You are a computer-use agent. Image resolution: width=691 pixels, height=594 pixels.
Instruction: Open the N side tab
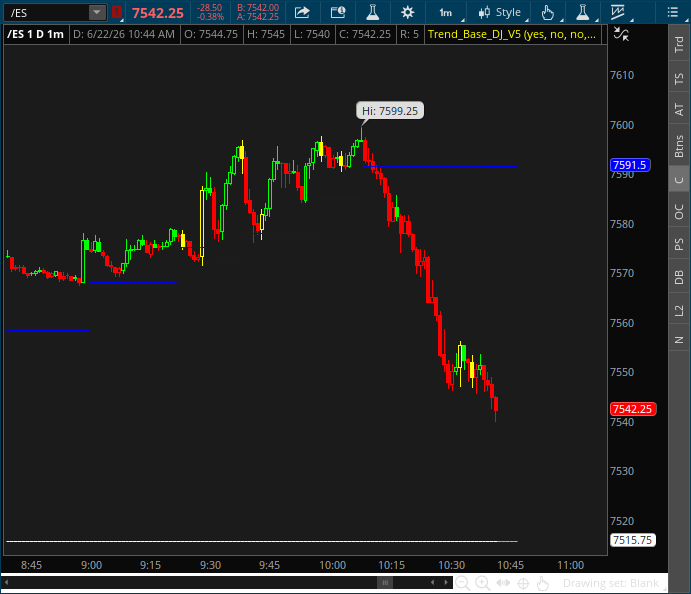[679, 340]
